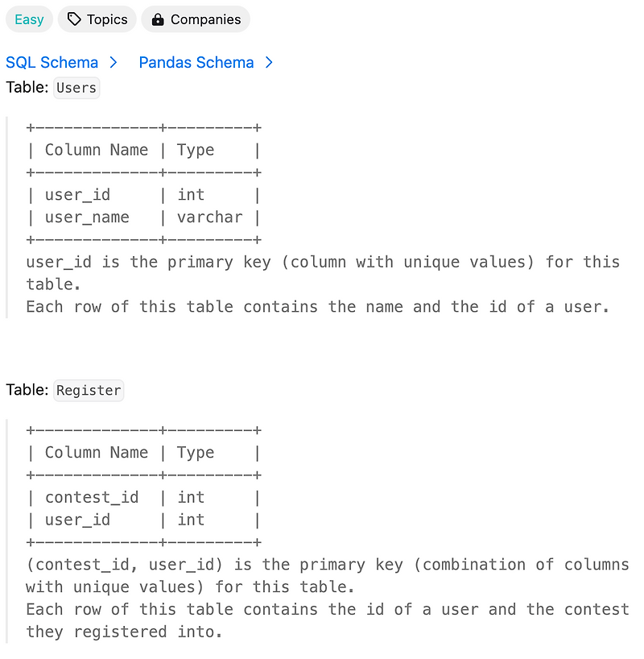Viewport: 644px width, 659px height.
Task: Select the Easy difficulty badge
Action: (x=29, y=19)
